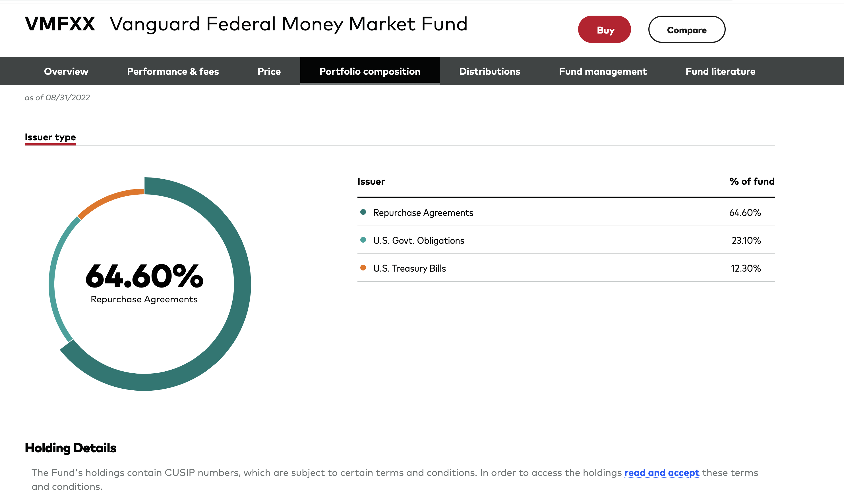Viewport: 844px width, 504px height.
Task: Click the % of fund column header
Action: pos(752,182)
